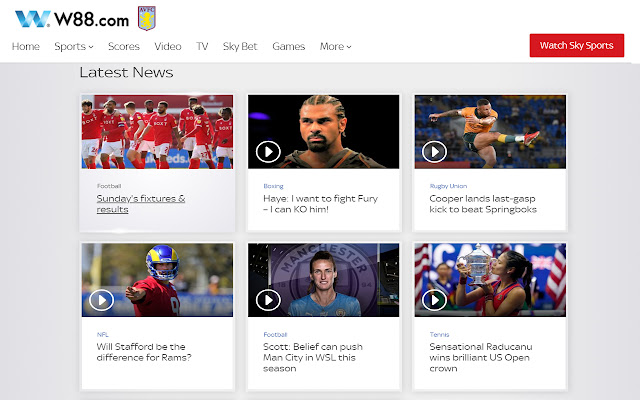The height and width of the screenshot is (400, 640).
Task: Click the Nottingham Forest players thumbnail
Action: pos(157,131)
